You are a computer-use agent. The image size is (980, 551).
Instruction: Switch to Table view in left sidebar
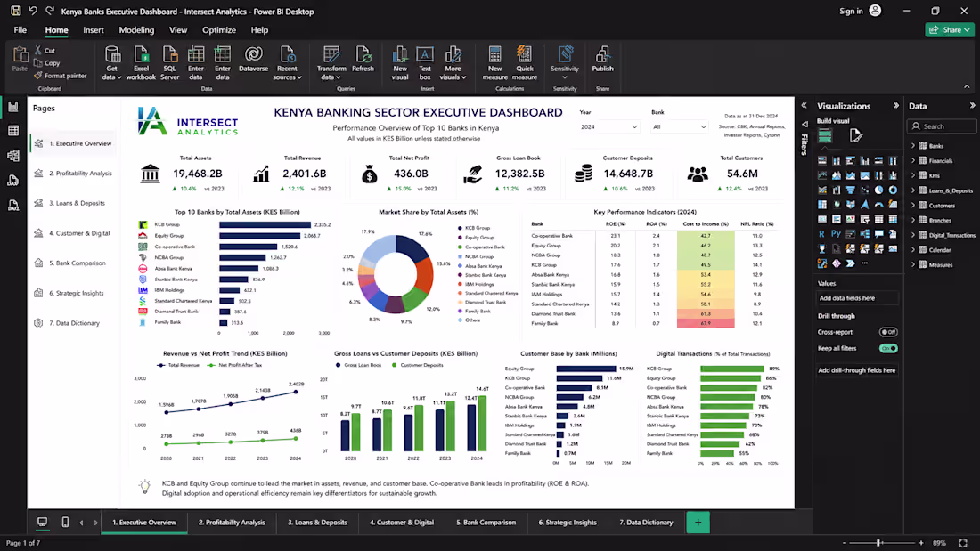[13, 131]
